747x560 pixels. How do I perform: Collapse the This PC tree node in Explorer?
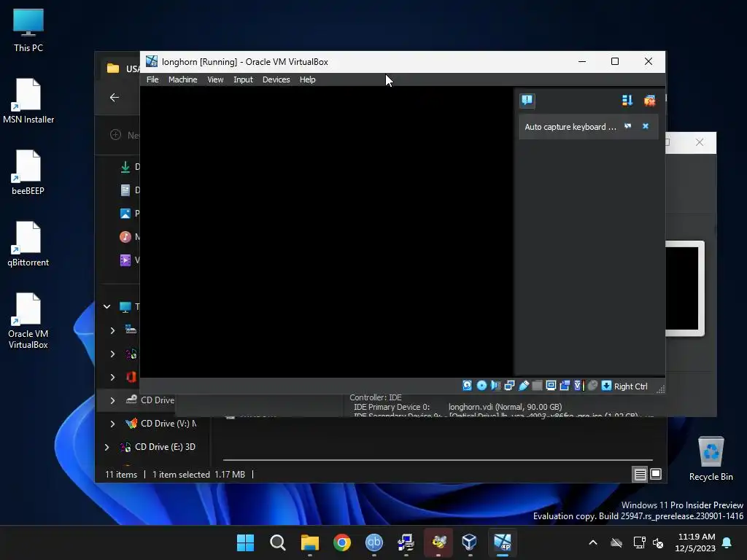click(107, 307)
